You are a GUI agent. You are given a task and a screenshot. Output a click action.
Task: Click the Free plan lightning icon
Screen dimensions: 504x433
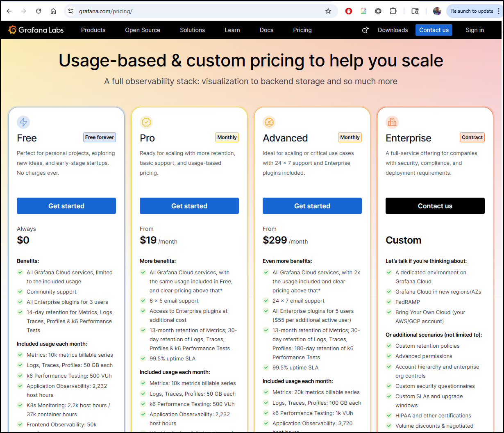click(23, 122)
